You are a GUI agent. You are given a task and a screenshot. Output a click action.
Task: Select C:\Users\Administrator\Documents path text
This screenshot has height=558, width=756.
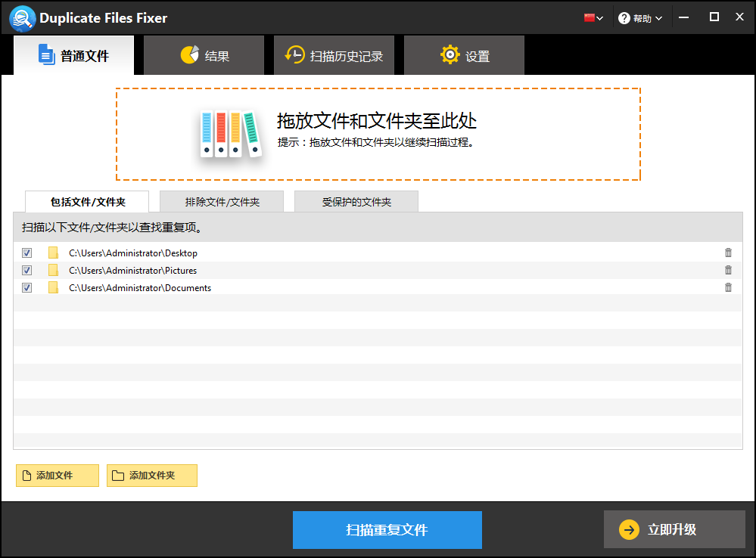(140, 287)
